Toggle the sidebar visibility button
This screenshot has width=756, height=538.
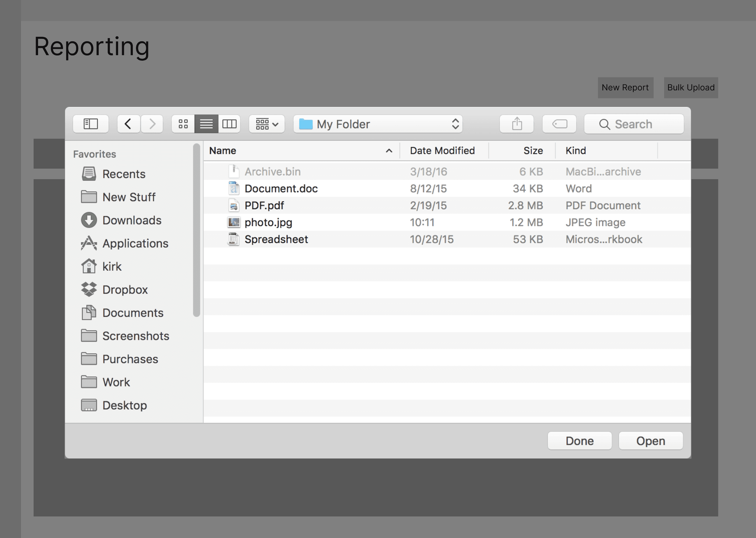[90, 124]
